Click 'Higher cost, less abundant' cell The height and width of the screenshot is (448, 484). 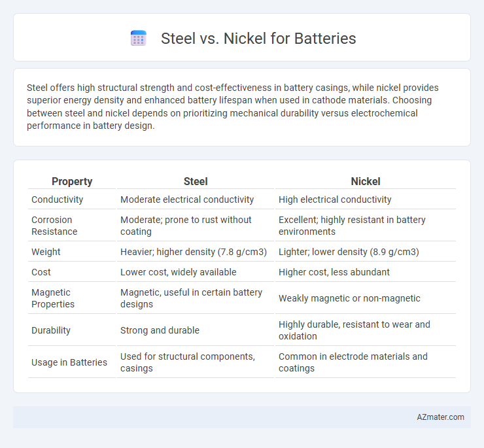[x=334, y=272]
